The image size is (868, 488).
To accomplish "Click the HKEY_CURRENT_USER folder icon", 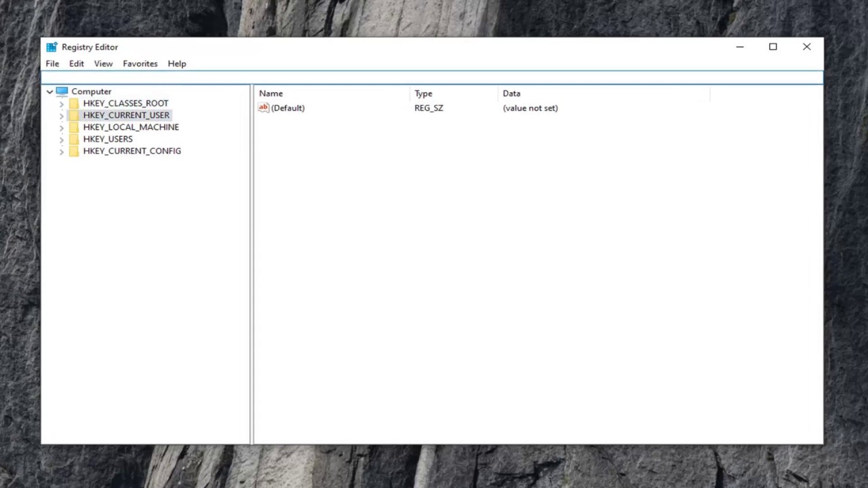I will pyautogui.click(x=74, y=115).
